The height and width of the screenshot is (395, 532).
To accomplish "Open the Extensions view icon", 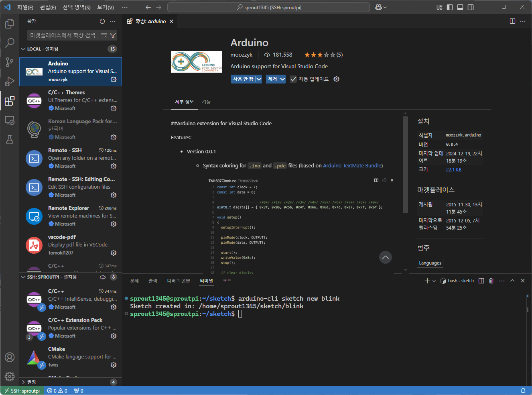I will click(10, 101).
